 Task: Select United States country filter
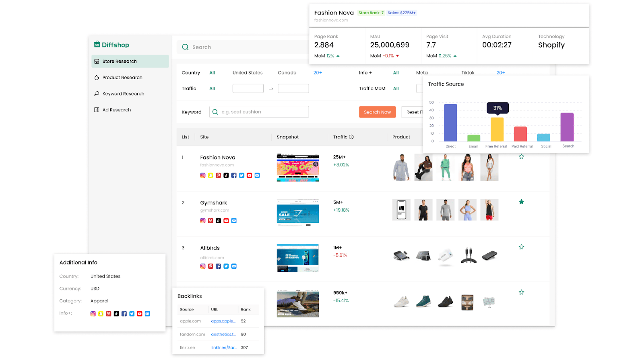point(247,73)
